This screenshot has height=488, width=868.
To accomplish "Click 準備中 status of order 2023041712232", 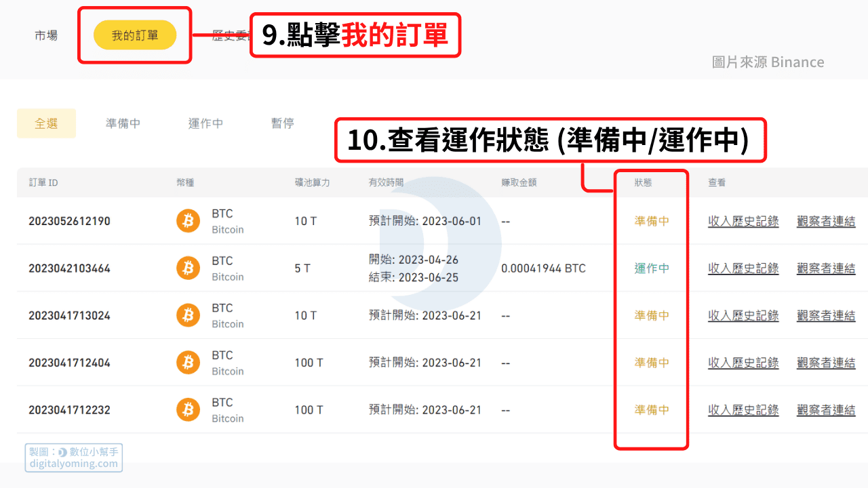I will tap(652, 410).
